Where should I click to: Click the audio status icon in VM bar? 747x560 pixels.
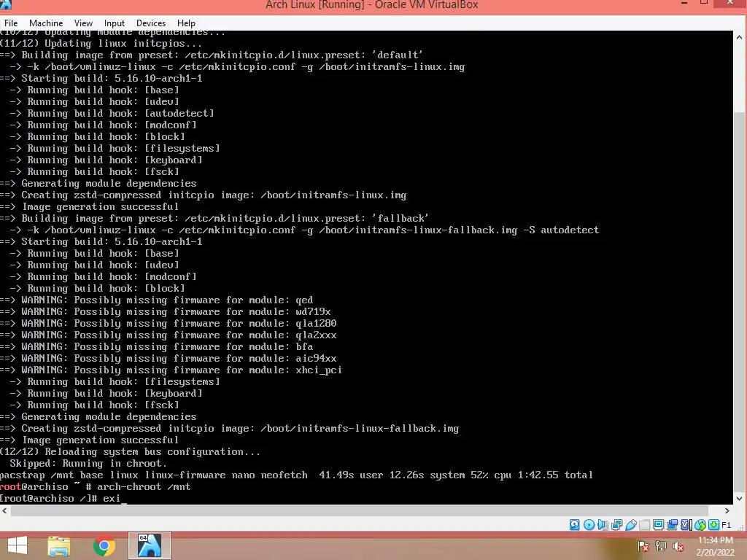tap(603, 525)
